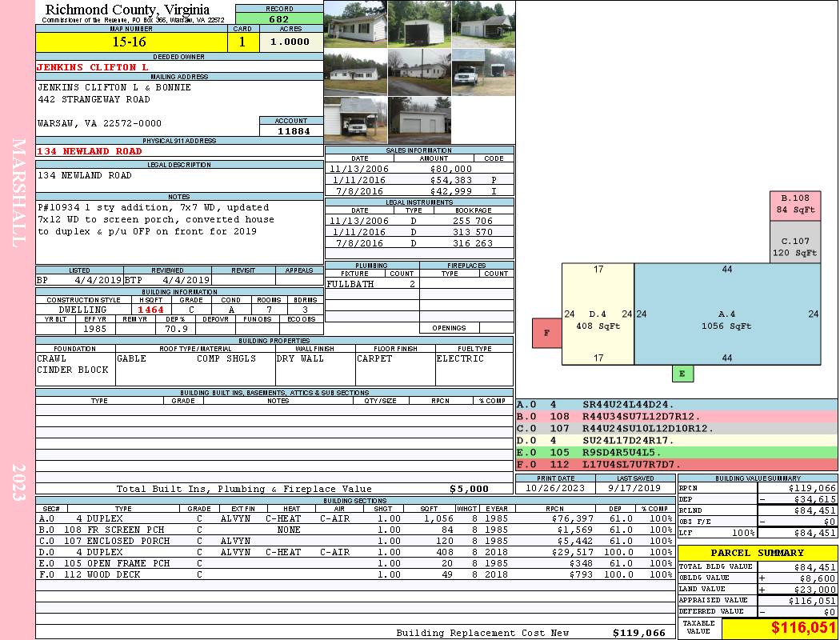This screenshot has width=840, height=640.
Task: Open the top-middle photo of the open shed
Action: tap(419, 24)
